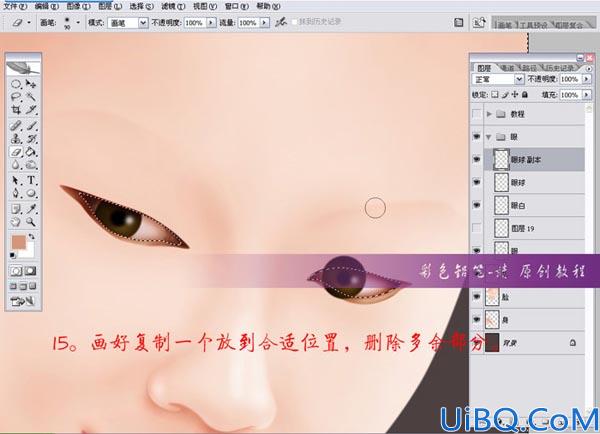Select the Slice tool
Screen dimensions: 600x434
click(31, 110)
